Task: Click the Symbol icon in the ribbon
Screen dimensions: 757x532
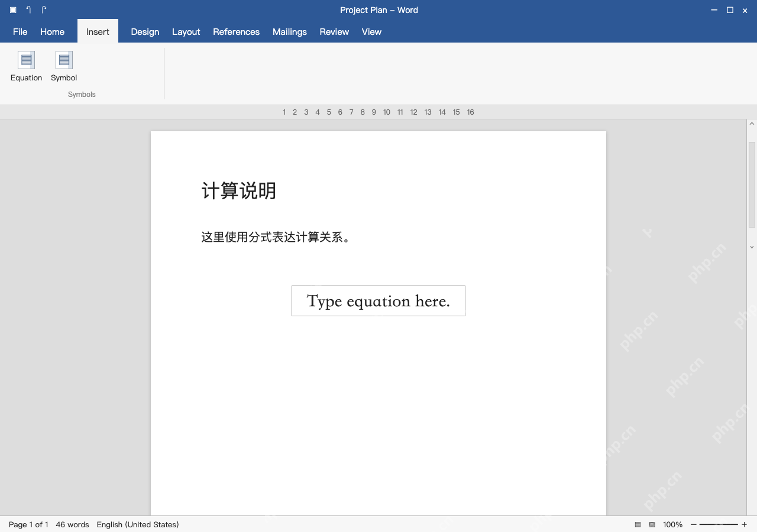Action: 64,60
